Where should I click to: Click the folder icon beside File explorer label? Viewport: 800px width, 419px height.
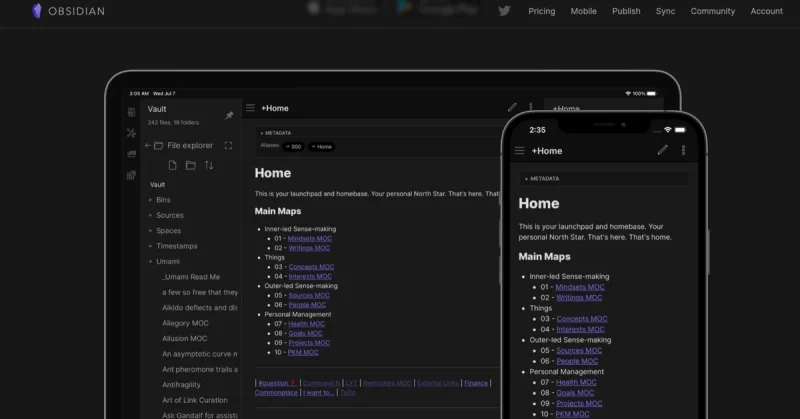(x=159, y=145)
